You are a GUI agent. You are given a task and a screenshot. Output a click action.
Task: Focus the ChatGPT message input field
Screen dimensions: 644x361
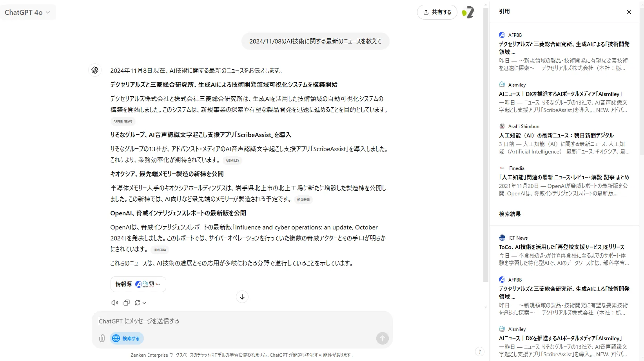tap(242, 321)
